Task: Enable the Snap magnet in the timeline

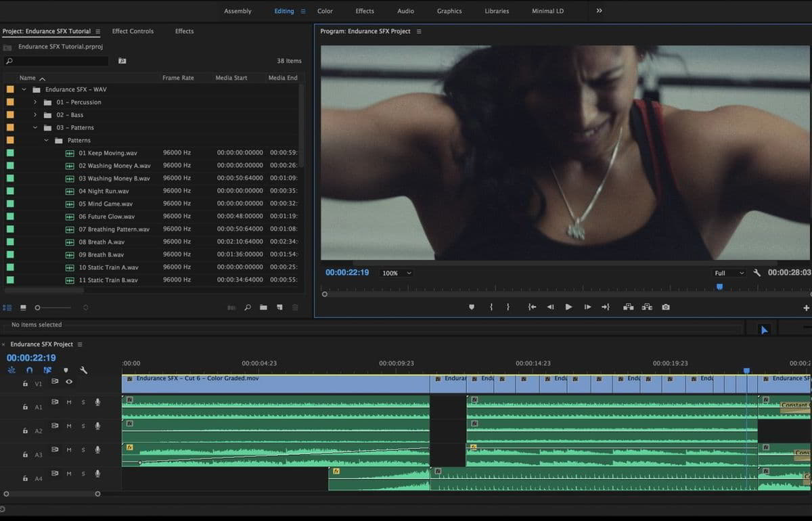Action: [30, 370]
